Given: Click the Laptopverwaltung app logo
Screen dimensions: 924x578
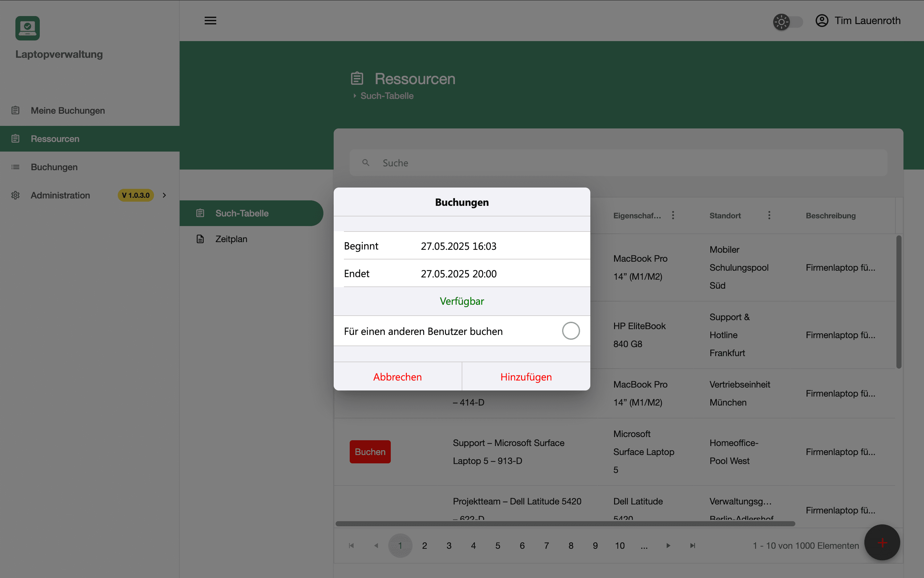Looking at the screenshot, I should [28, 28].
